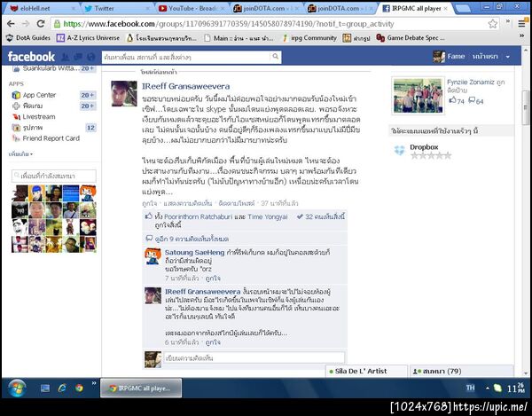Open the Chrome menu icon

tap(522, 24)
